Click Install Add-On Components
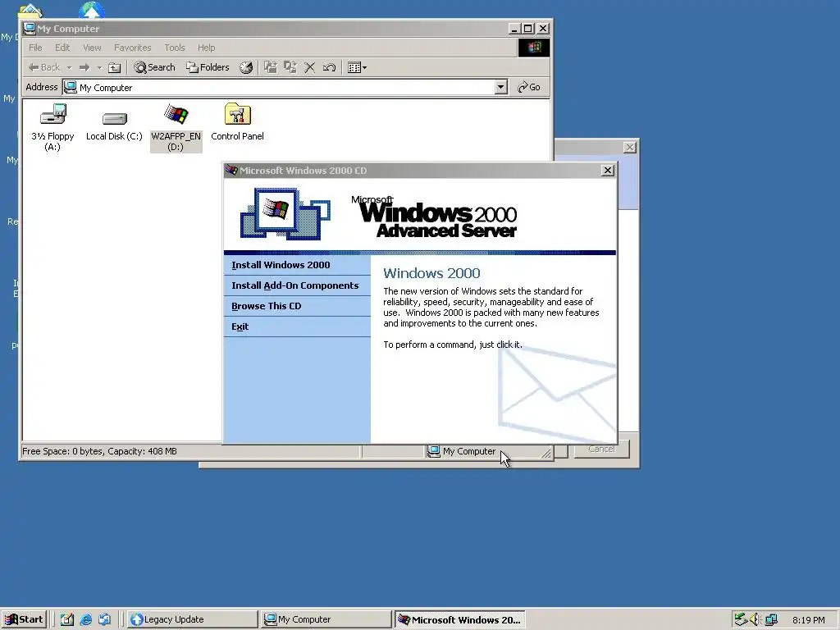 coord(295,285)
